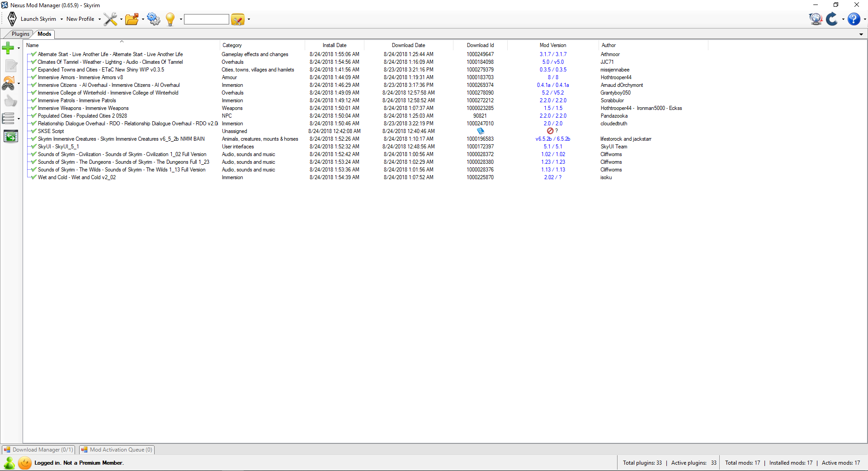Screen dimensions: 868x471
Task: Toggle the Wet and Cold checkmark
Action: [34, 177]
